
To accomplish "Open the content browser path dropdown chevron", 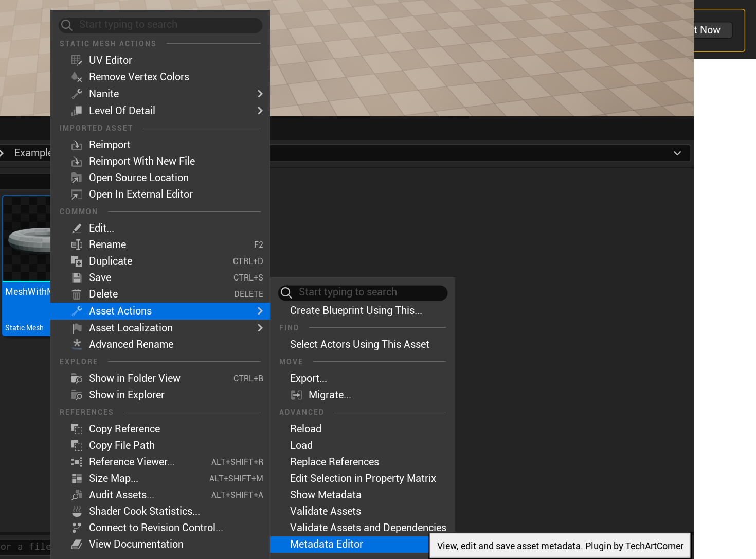I will point(677,153).
